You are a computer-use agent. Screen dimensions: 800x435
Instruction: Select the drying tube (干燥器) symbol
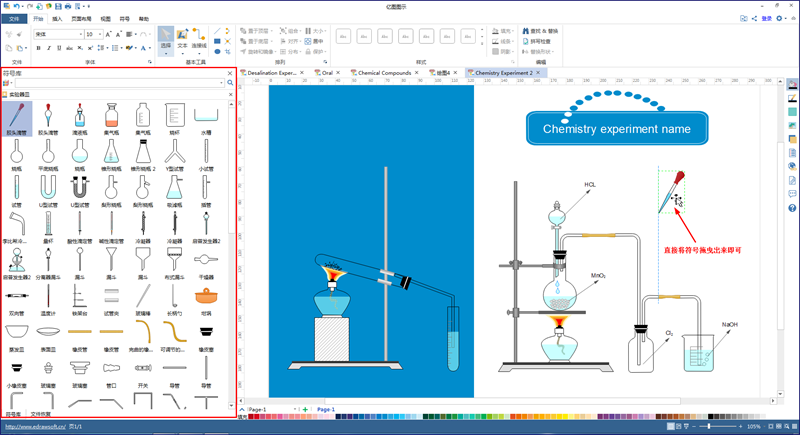[206, 260]
